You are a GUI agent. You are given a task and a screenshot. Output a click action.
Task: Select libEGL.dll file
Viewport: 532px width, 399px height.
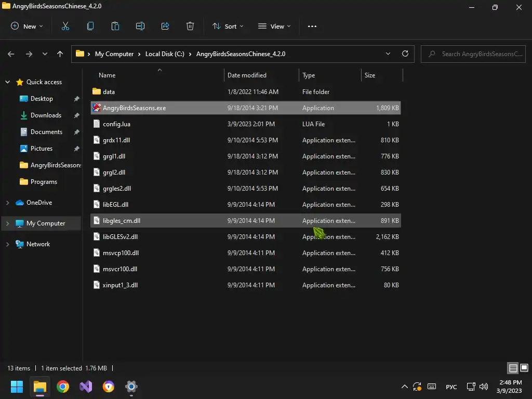pyautogui.click(x=246, y=205)
